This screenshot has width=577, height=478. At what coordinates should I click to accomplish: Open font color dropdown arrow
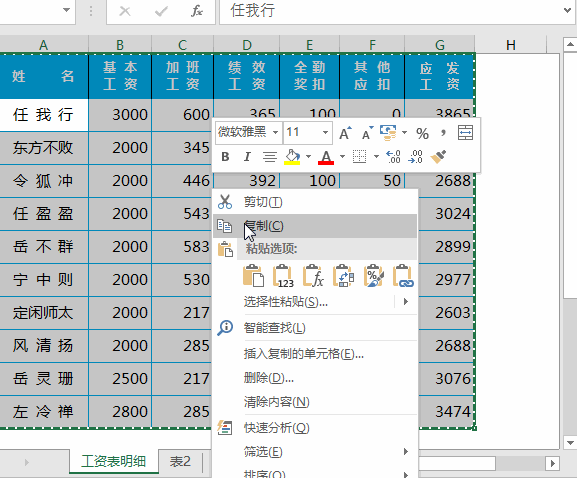(342, 157)
